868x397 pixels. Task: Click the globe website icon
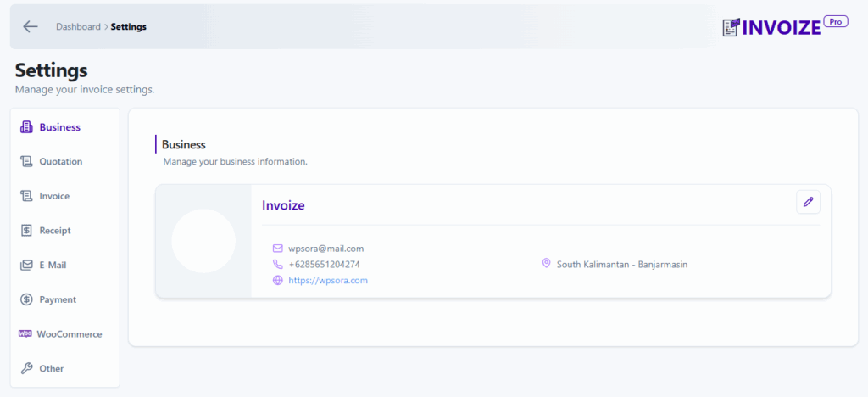point(278,280)
